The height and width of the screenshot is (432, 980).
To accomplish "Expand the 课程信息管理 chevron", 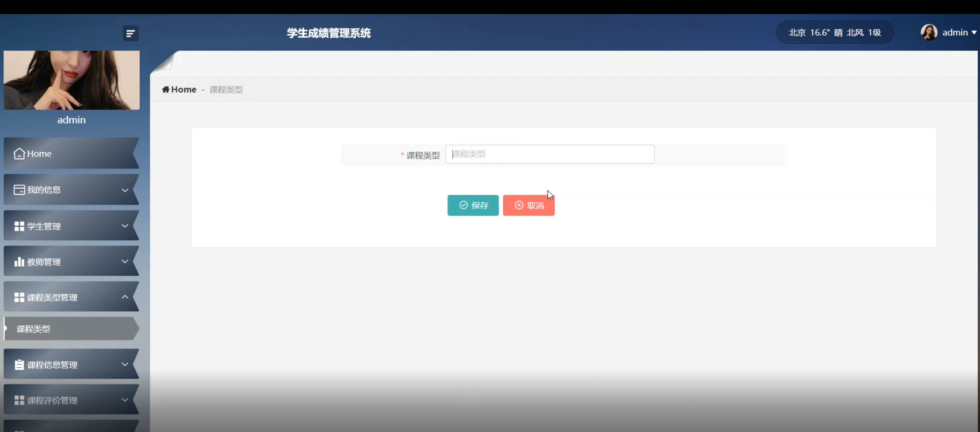I will pyautogui.click(x=125, y=364).
